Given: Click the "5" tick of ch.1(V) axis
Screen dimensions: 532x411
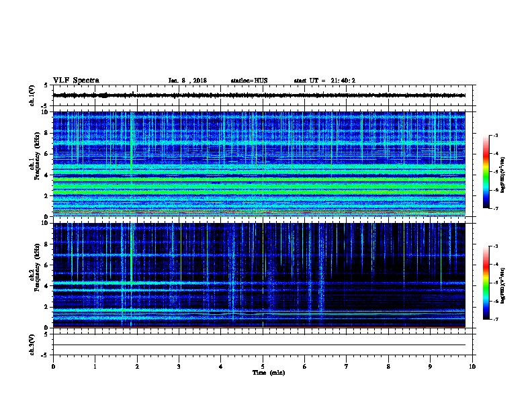Looking at the screenshot, I should coord(46,85).
